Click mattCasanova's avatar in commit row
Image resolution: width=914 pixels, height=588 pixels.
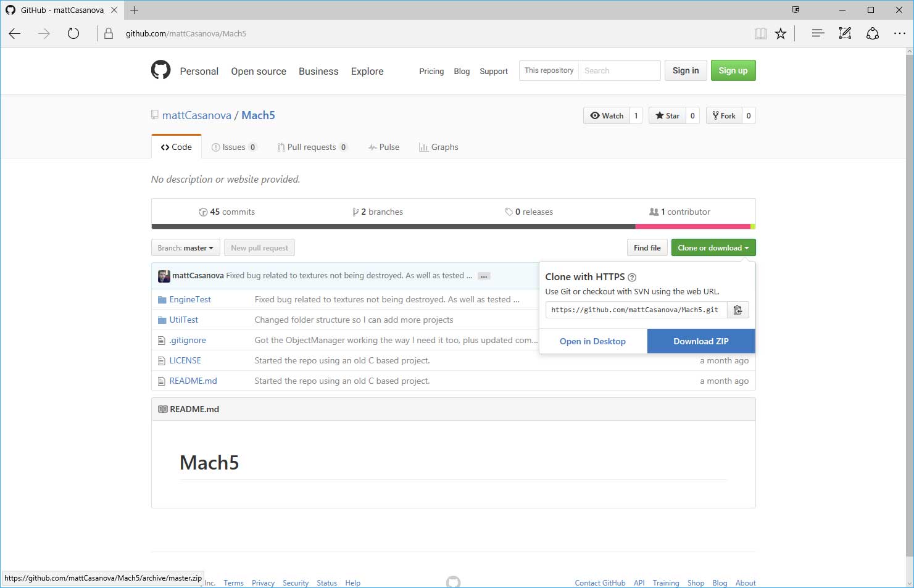click(164, 276)
